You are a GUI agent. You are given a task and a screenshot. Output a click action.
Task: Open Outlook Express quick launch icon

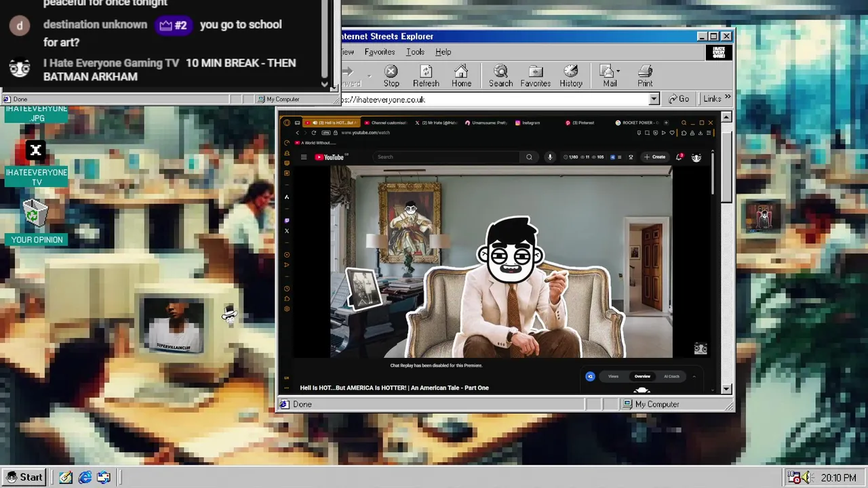(104, 478)
